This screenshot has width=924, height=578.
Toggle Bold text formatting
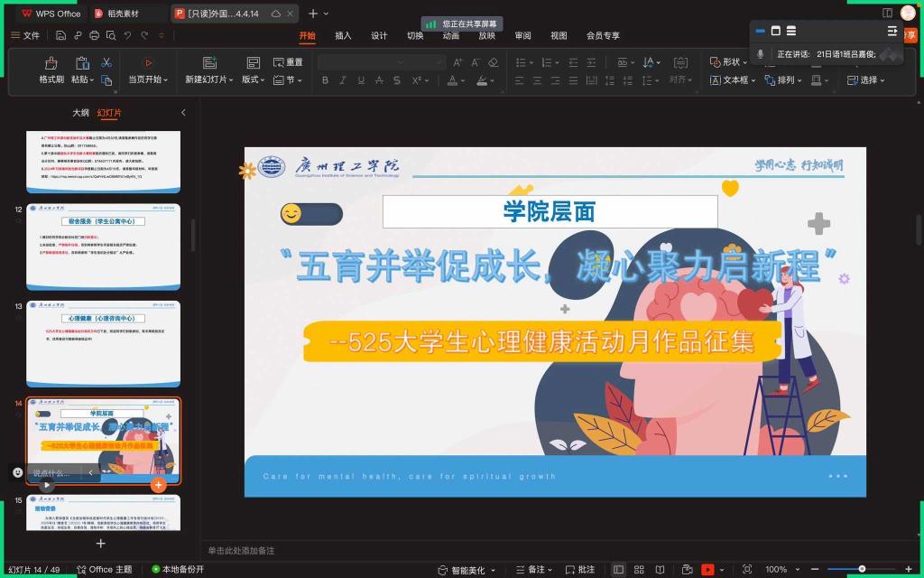point(325,80)
